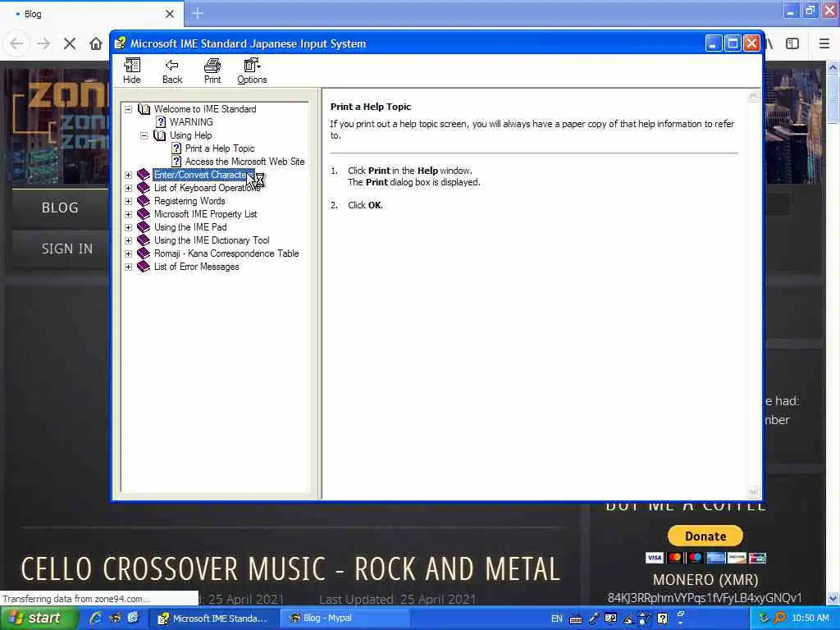The height and width of the screenshot is (630, 840).
Task: Click the Show Desktop quick launch icon
Action: [133, 619]
